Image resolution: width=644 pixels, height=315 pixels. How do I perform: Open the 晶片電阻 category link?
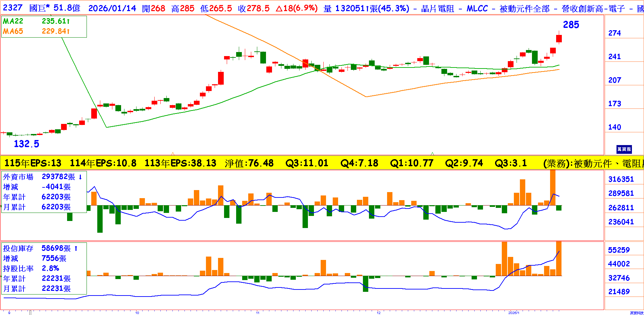tap(437, 9)
